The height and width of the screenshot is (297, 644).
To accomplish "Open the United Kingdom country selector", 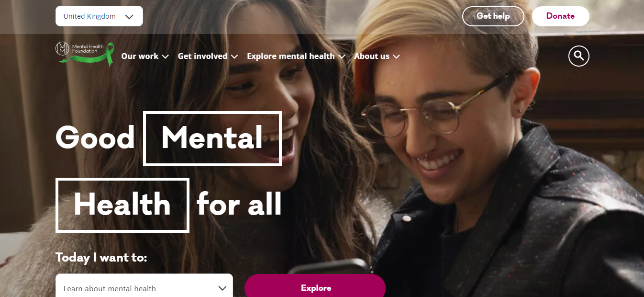I will (99, 16).
